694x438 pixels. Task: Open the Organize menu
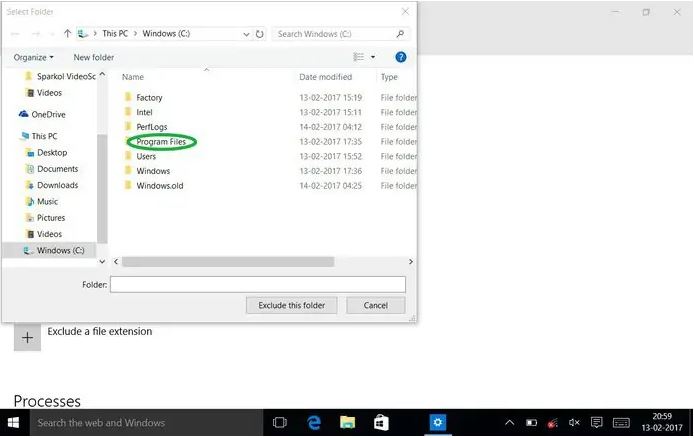[x=34, y=58]
